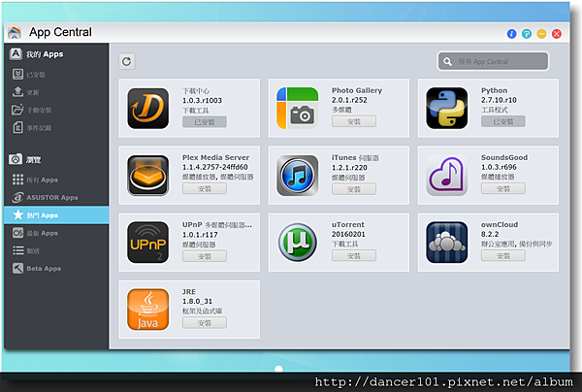Install JRE app
Screen dimensions: 582x392
205,323
